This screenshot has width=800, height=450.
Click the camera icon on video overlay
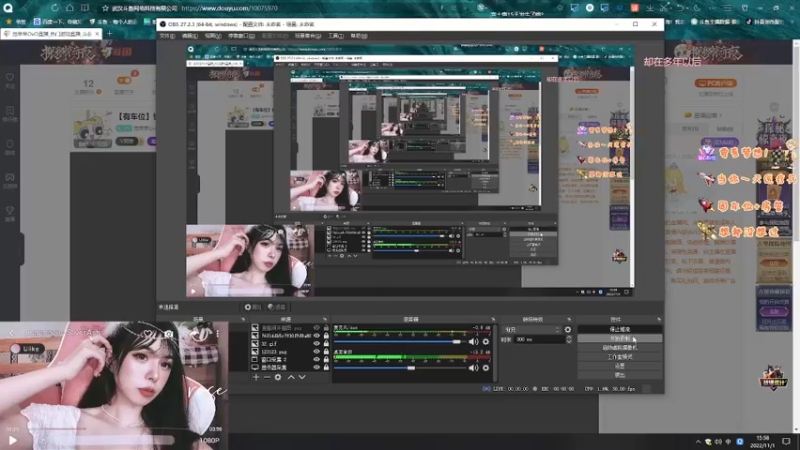point(168,334)
